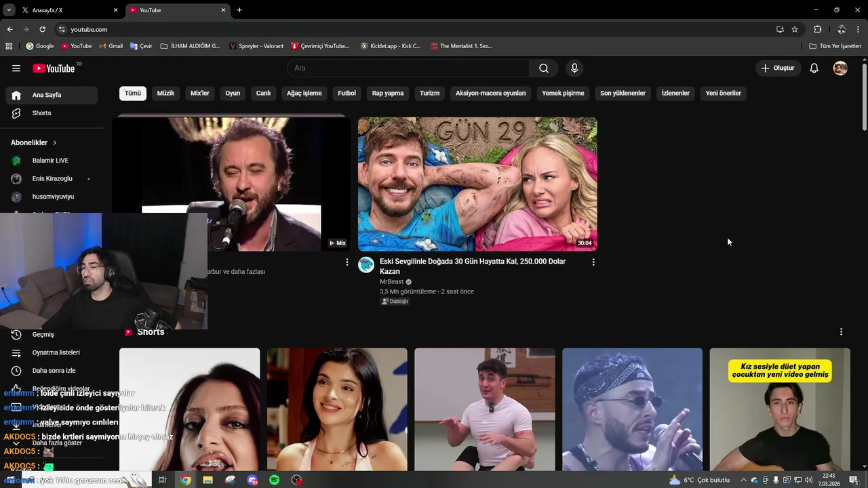Open the Short with dark-haired smiling woman
This screenshot has width=868, height=488.
pos(337,409)
